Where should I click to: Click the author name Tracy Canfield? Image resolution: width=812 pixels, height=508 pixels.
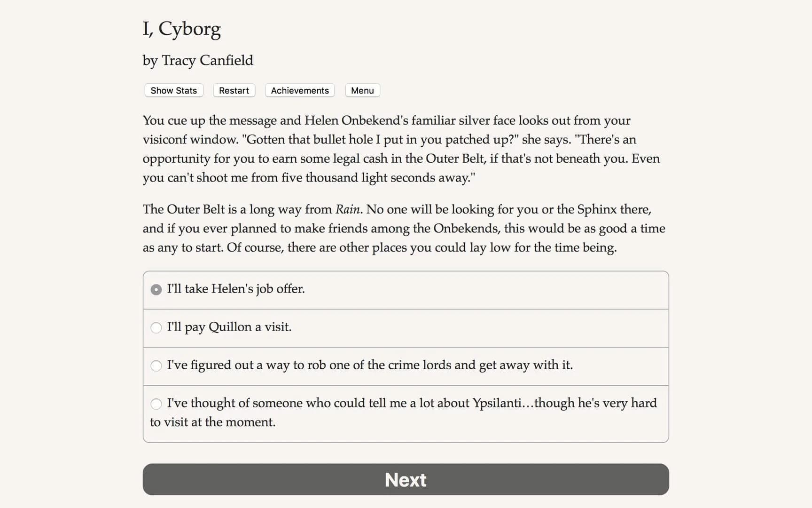[x=197, y=60]
